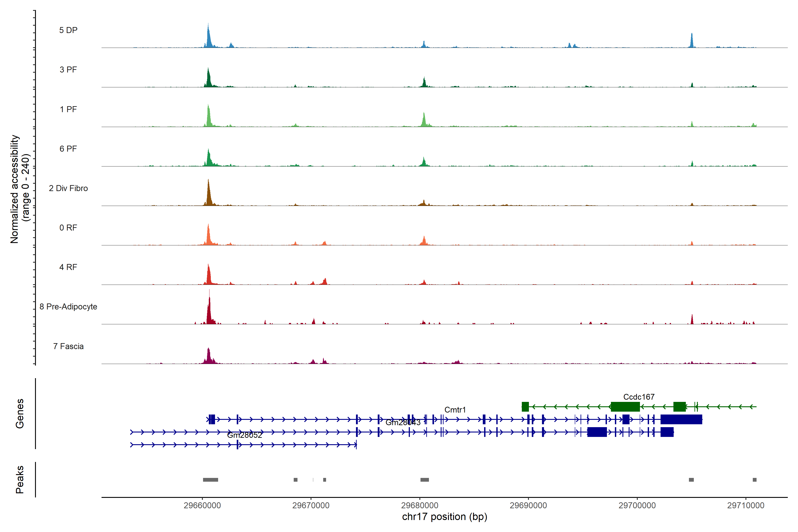The height and width of the screenshot is (532, 798).
Task: Click the Peaks panel label
Action: tap(20, 479)
